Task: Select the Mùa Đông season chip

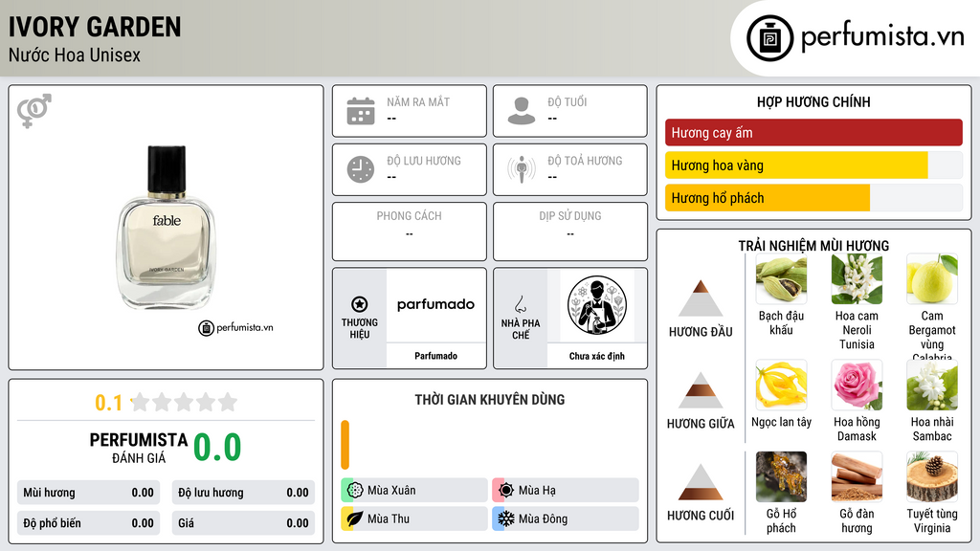Action: (566, 518)
